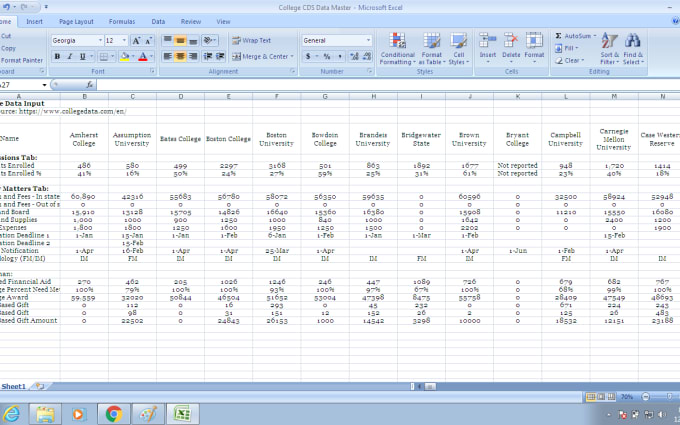Click the increase font size icon
680x425 pixels.
(136, 41)
